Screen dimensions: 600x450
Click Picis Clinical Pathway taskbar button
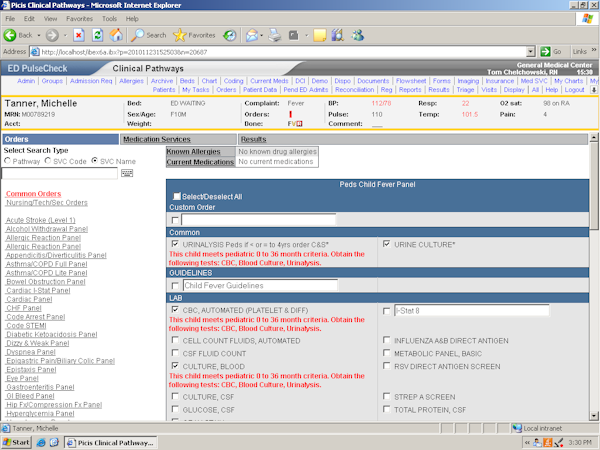click(x=111, y=443)
